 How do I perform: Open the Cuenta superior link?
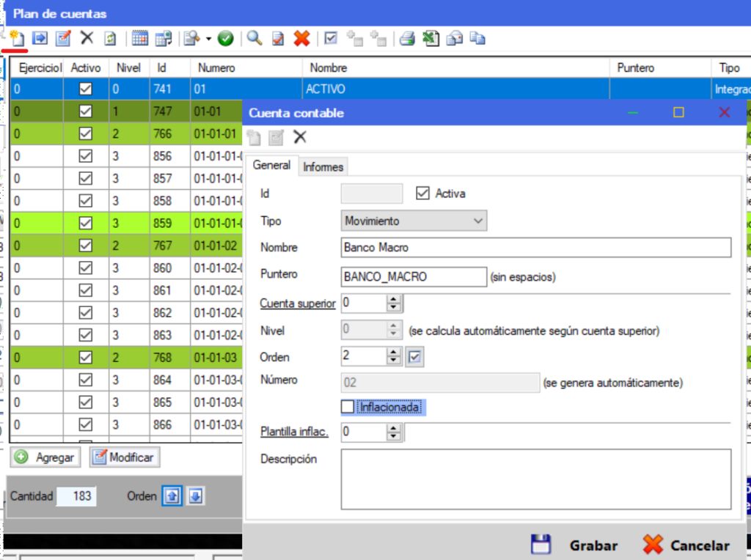(x=298, y=303)
